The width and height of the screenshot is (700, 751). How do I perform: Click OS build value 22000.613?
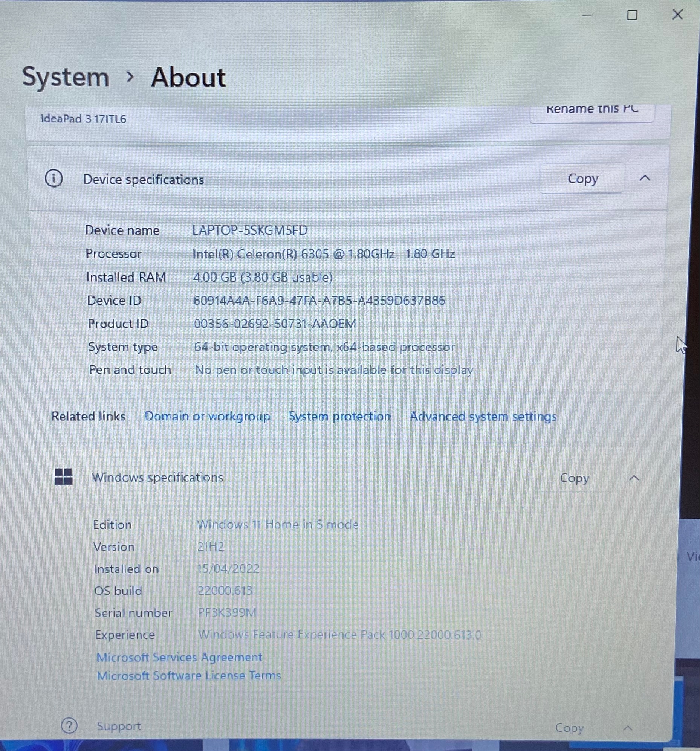[225, 591]
